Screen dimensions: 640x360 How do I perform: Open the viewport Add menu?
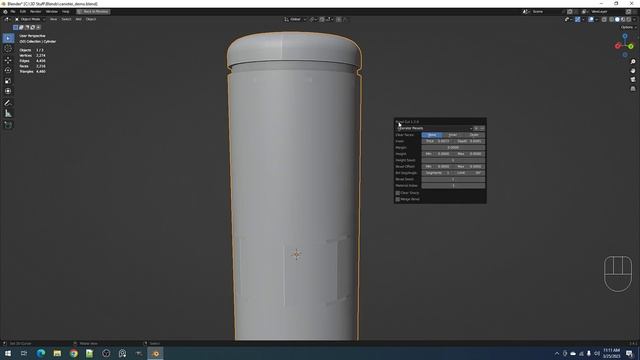(78, 19)
